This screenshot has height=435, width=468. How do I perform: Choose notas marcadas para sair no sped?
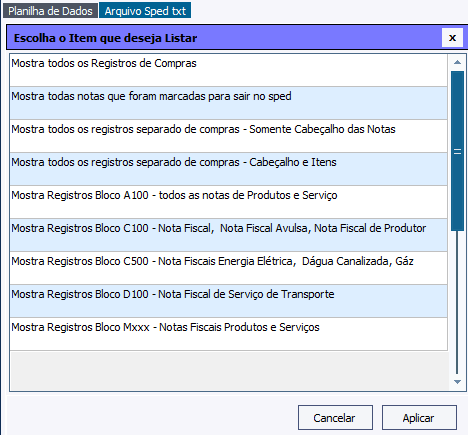click(229, 103)
